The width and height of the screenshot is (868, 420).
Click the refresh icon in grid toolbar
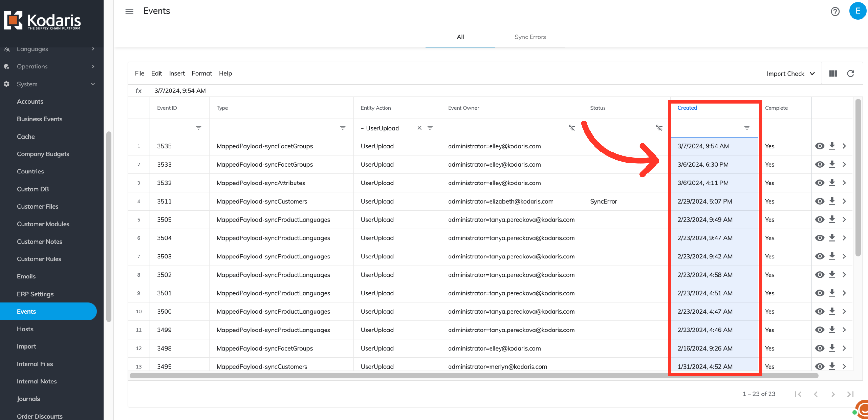point(851,73)
